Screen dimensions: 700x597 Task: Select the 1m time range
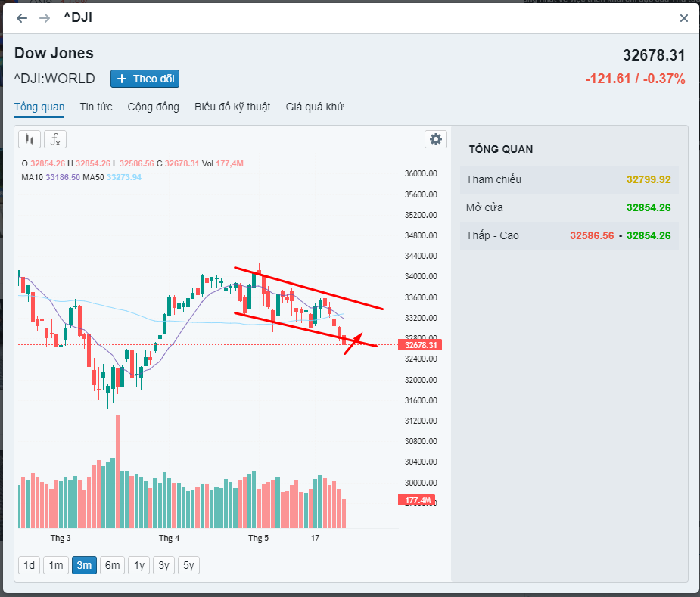(56, 565)
